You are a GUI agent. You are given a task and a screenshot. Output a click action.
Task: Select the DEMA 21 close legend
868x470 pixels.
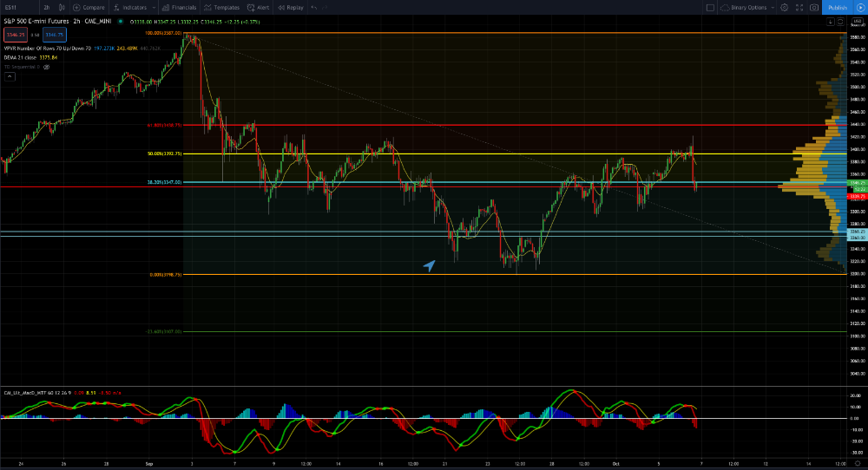click(30, 57)
